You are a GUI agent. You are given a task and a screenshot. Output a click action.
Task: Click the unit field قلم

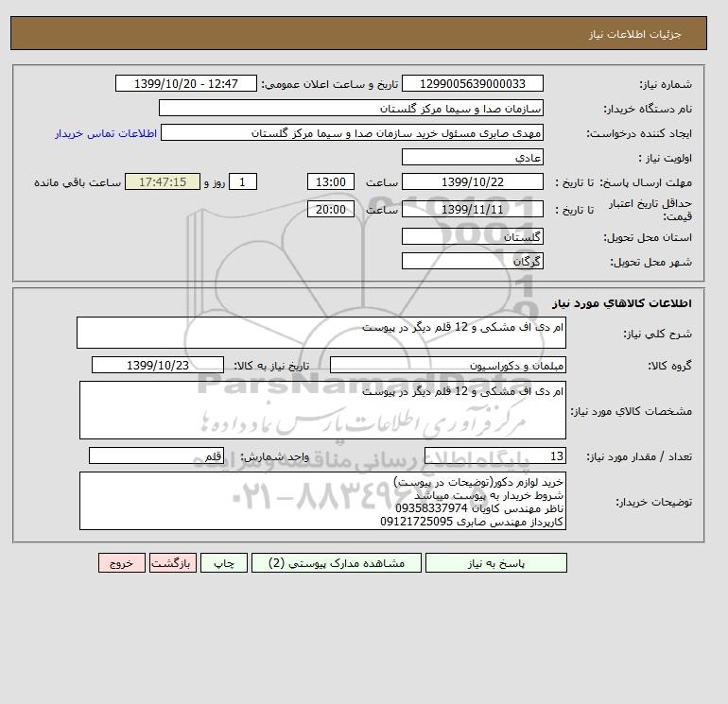tap(156, 455)
